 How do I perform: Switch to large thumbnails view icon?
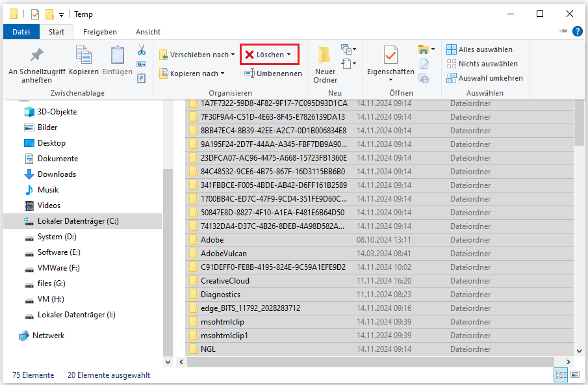coord(574,375)
